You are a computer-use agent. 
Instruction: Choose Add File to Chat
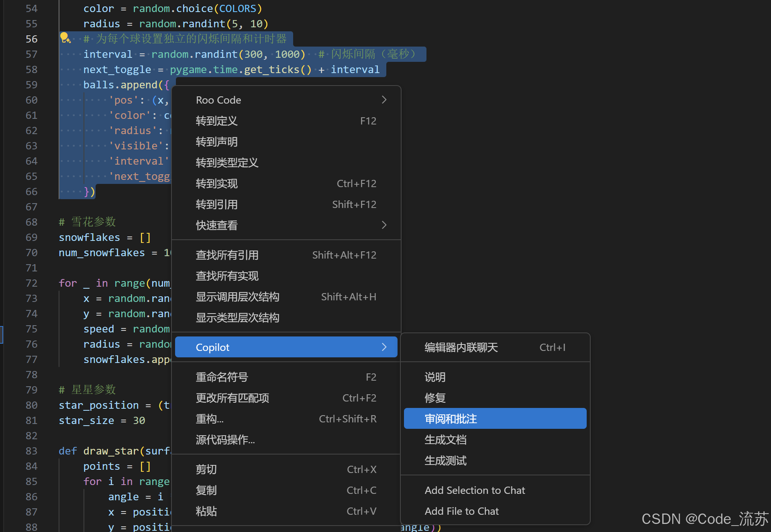[461, 511]
